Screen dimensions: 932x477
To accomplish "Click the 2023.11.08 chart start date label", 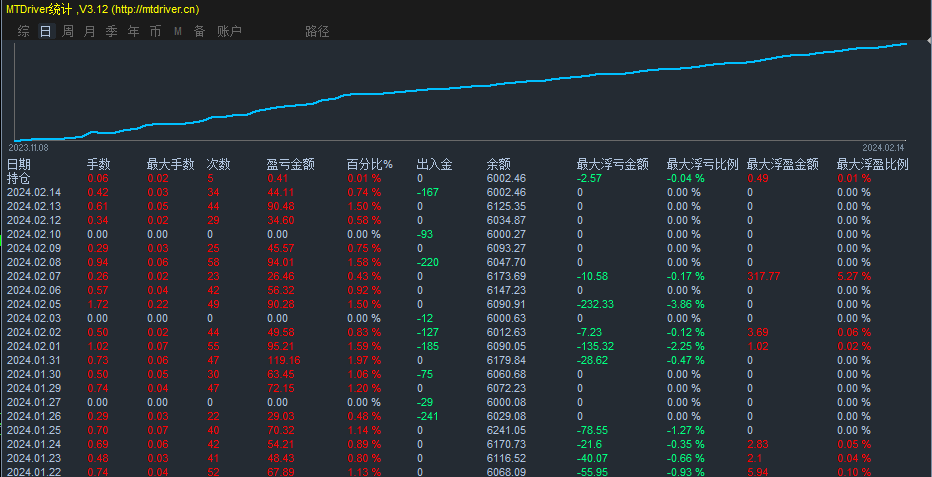I will click(28, 147).
